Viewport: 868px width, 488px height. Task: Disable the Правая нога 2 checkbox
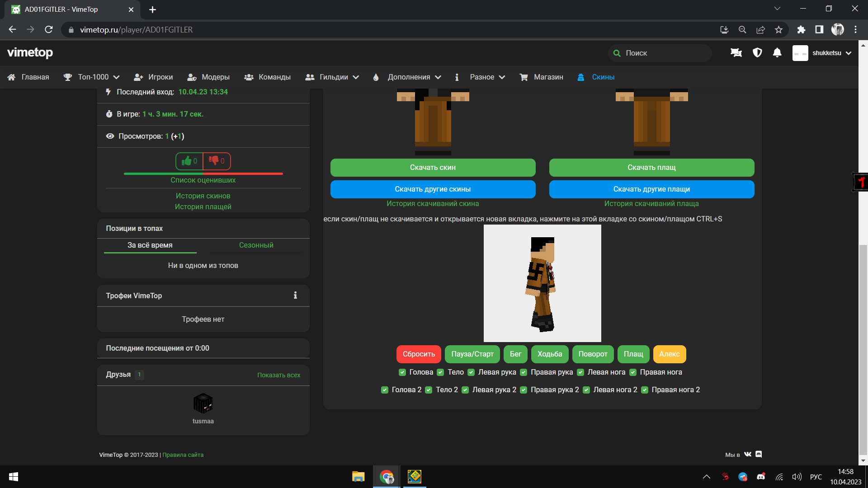pyautogui.click(x=645, y=390)
